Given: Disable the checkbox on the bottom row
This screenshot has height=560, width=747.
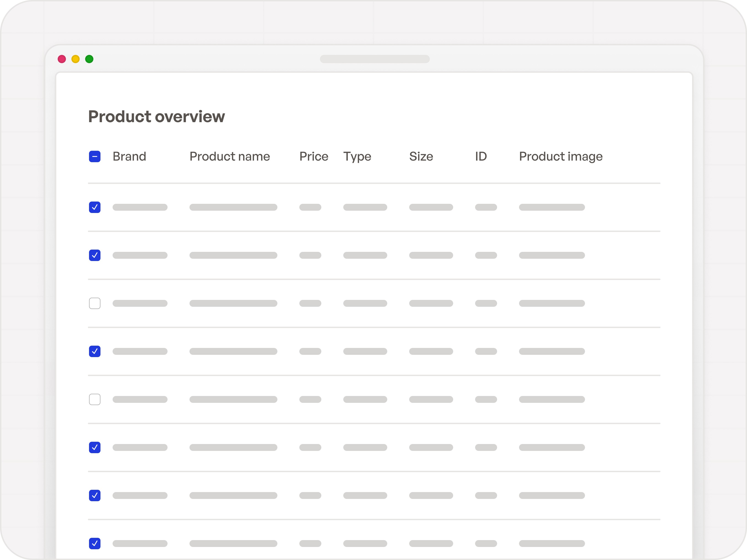Looking at the screenshot, I should (x=95, y=544).
